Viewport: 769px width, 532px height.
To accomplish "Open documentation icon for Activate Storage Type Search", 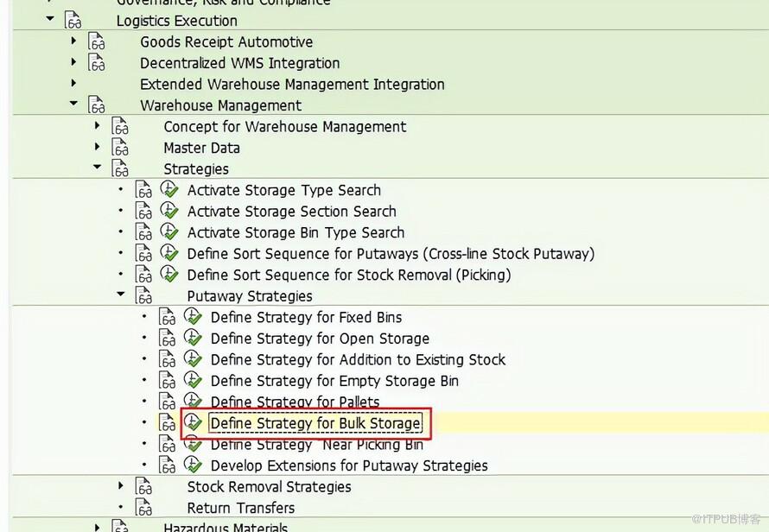I will coord(143,190).
